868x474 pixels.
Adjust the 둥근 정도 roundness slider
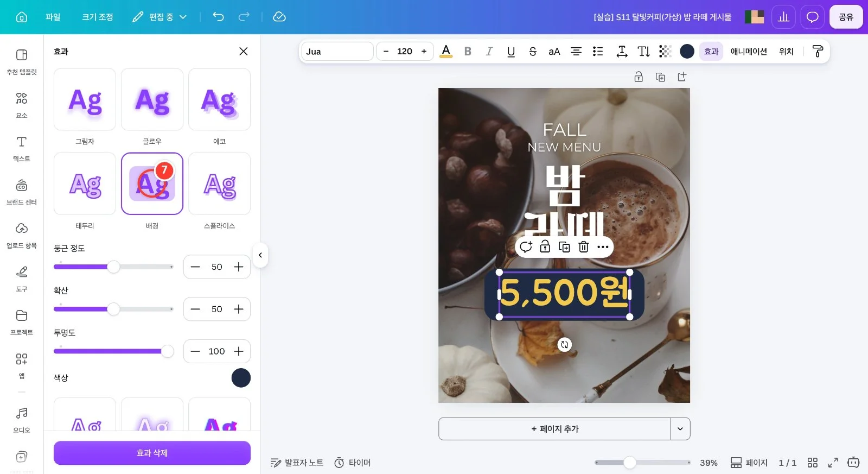coord(113,267)
